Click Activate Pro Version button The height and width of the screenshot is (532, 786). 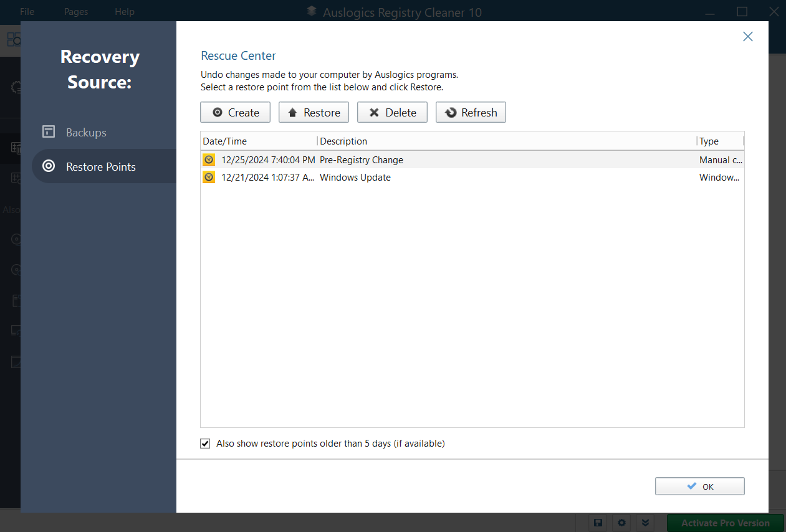(726, 523)
